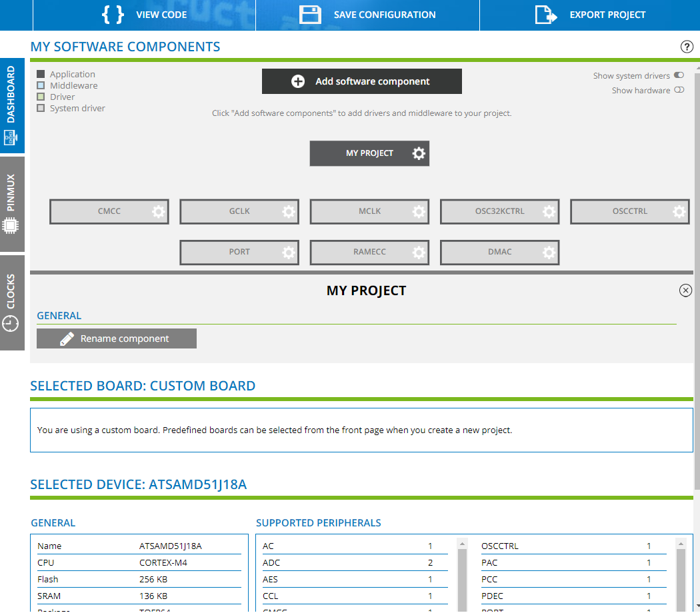Click the CORTEX-M4 CPU value
Viewport: 700px width, 615px height.
(x=163, y=563)
